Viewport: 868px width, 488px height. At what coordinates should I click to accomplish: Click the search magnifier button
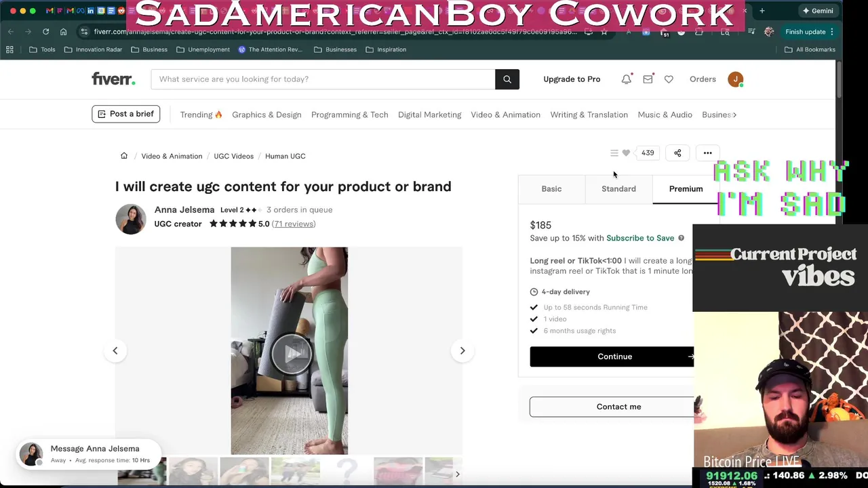507,79
